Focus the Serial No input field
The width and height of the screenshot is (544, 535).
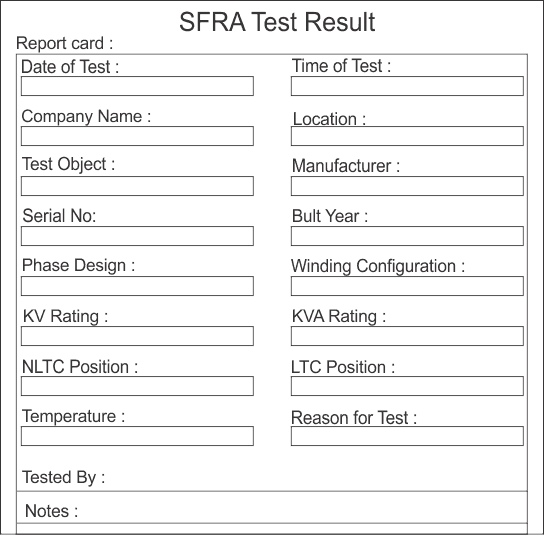point(137,236)
